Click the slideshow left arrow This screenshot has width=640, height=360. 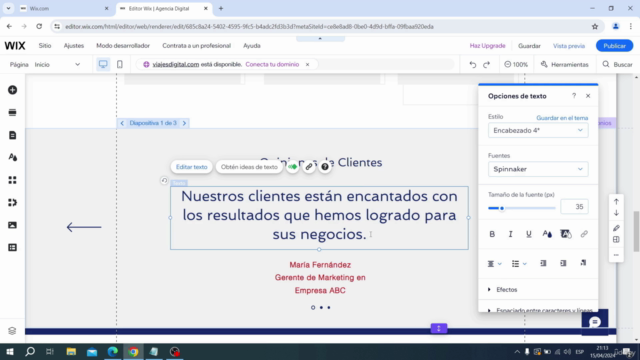[84, 227]
